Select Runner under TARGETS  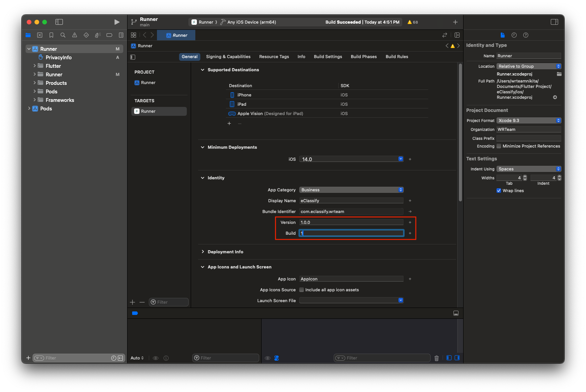[148, 111]
